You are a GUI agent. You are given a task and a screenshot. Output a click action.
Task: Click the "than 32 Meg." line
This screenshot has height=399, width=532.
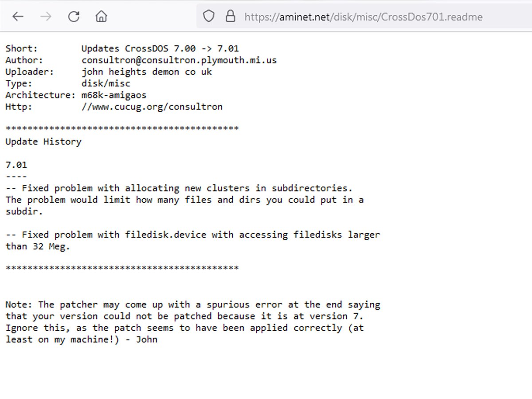click(38, 246)
